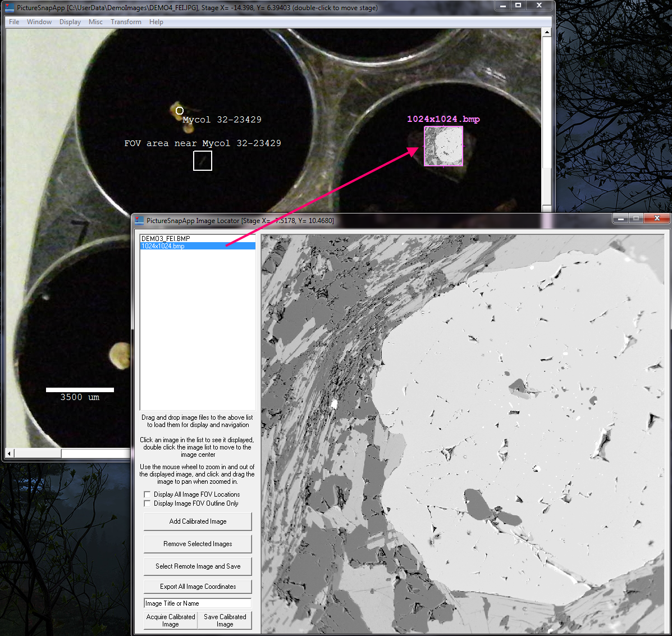
Task: Open the Misc menu
Action: click(x=95, y=22)
